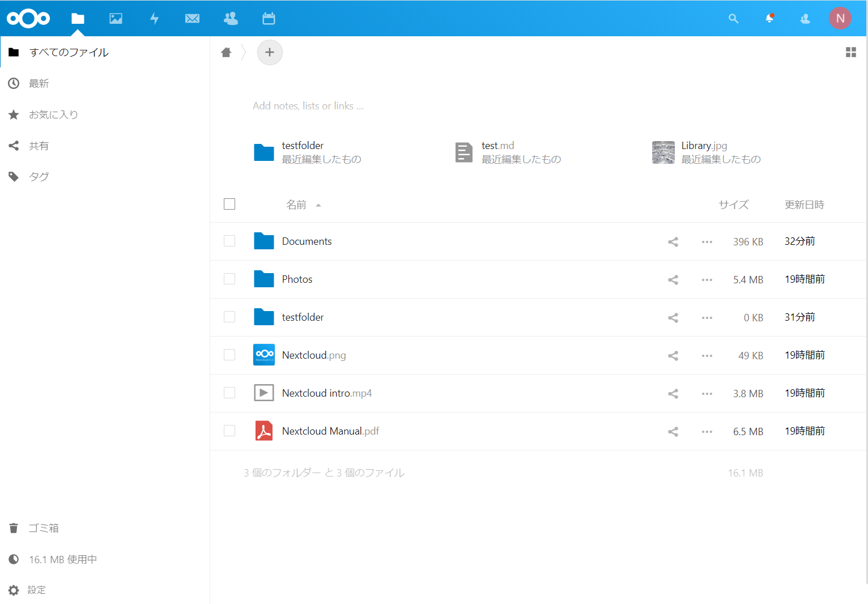Viewport: 868px width, 604px height.
Task: Open ゴミ箱 trash in sidebar
Action: [105, 528]
